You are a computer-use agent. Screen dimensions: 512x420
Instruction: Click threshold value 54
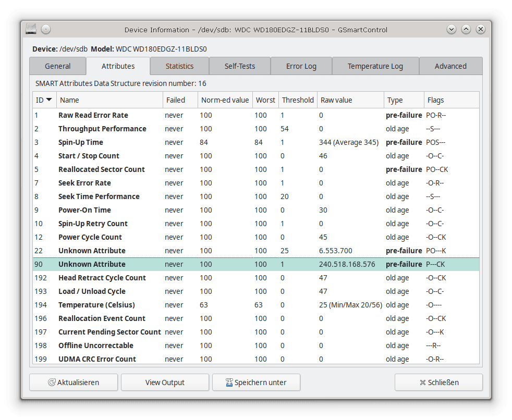284,129
